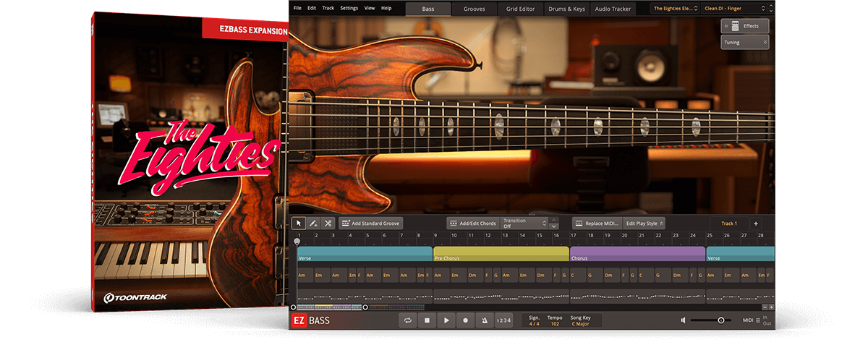Click bar 9 on the timeline ruler
Screen dimensions: 868x353
[x=435, y=235]
